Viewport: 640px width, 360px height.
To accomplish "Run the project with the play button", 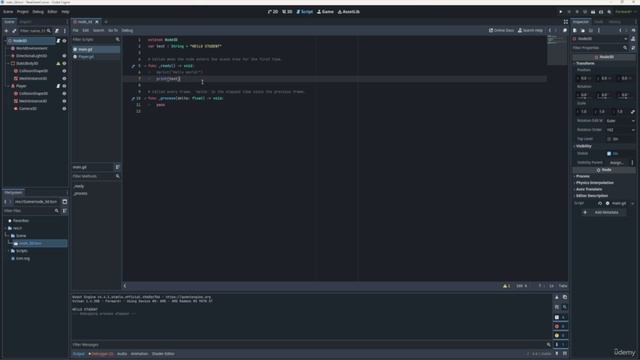I will (x=561, y=12).
